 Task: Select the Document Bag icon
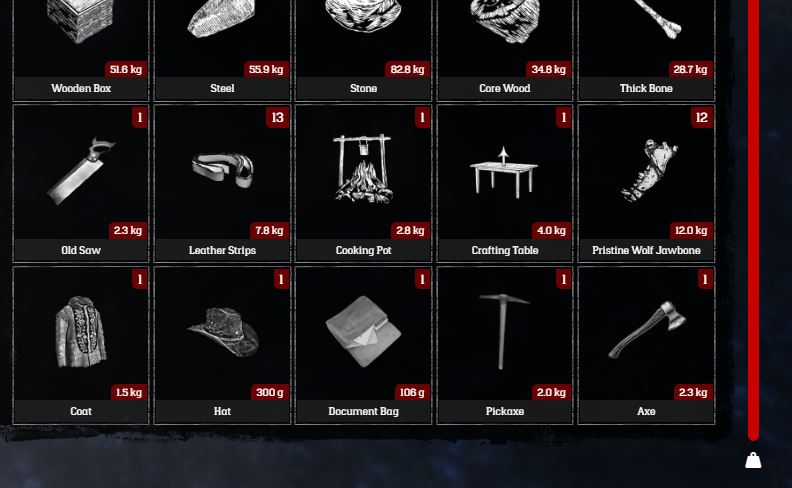coord(363,331)
